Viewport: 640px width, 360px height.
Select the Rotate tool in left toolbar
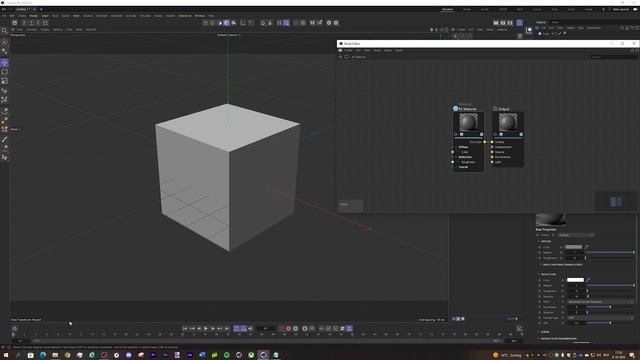click(4, 72)
